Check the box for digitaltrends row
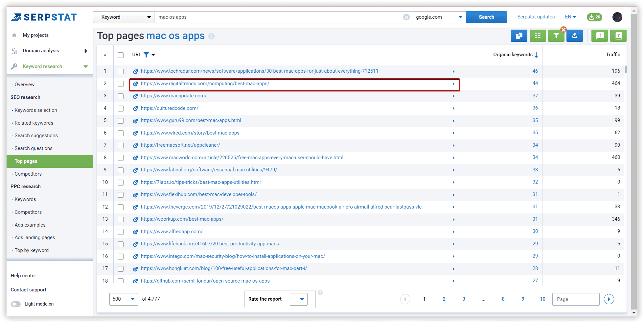The width and height of the screenshot is (644, 323). pos(121,84)
